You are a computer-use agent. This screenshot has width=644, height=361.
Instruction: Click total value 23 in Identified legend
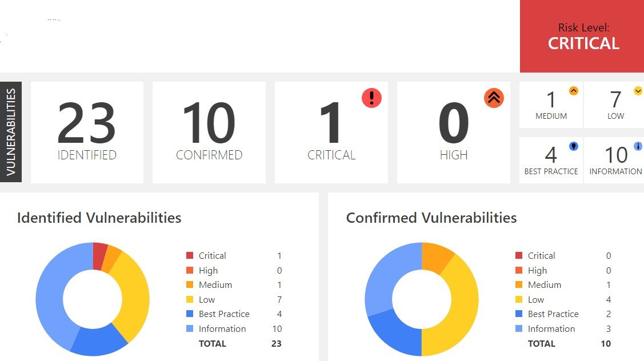click(277, 343)
